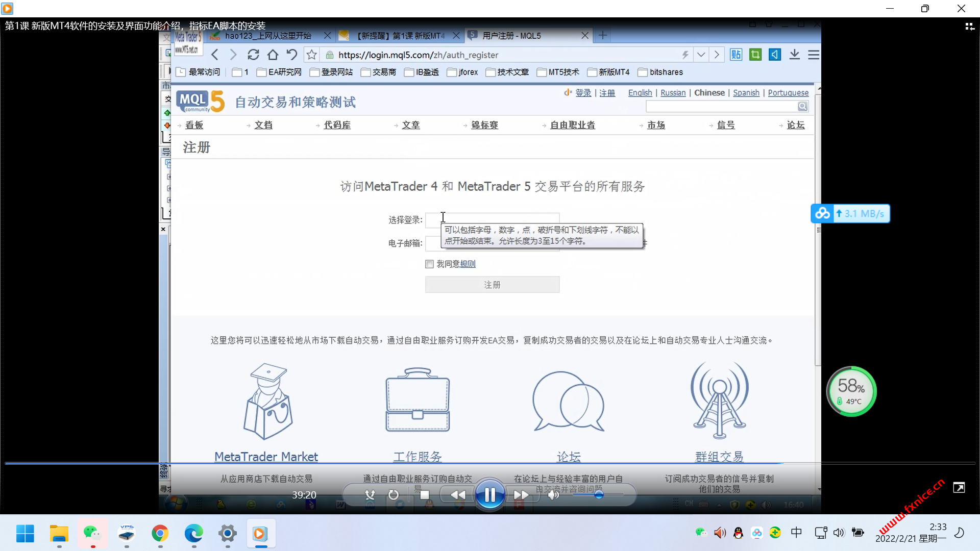Switch to library from the grid icon
The image size is (980, 551).
969,26
